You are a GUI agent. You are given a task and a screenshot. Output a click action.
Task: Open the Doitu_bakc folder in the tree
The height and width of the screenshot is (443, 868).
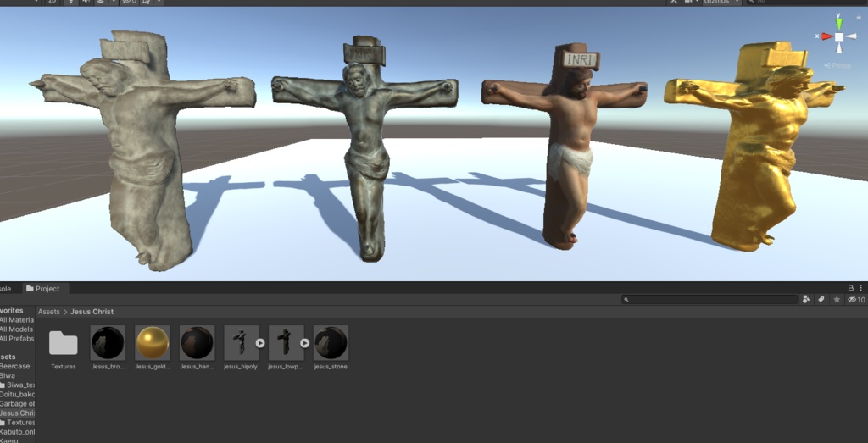[x=18, y=395]
